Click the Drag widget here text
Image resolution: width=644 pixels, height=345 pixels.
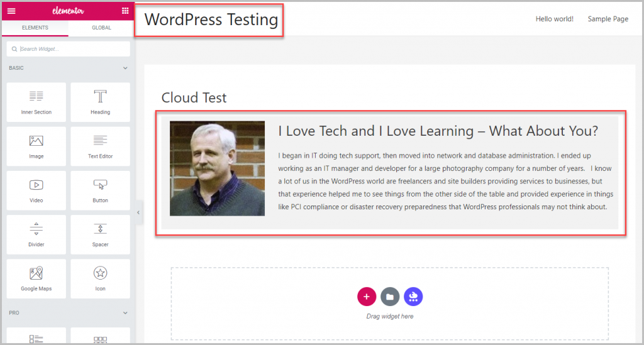pyautogui.click(x=390, y=316)
